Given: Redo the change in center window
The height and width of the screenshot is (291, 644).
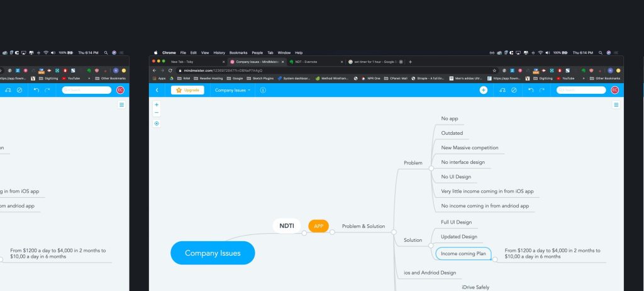Looking at the screenshot, I should tap(542, 89).
